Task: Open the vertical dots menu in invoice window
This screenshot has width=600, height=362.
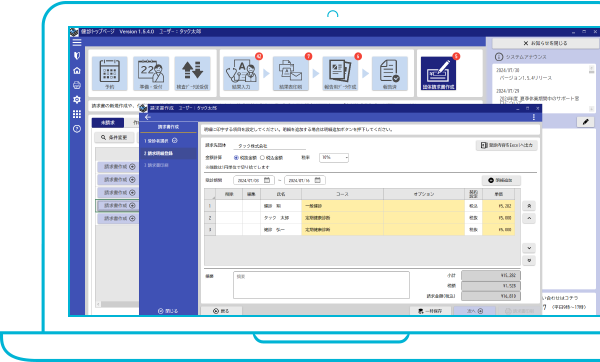Action: 534,117
